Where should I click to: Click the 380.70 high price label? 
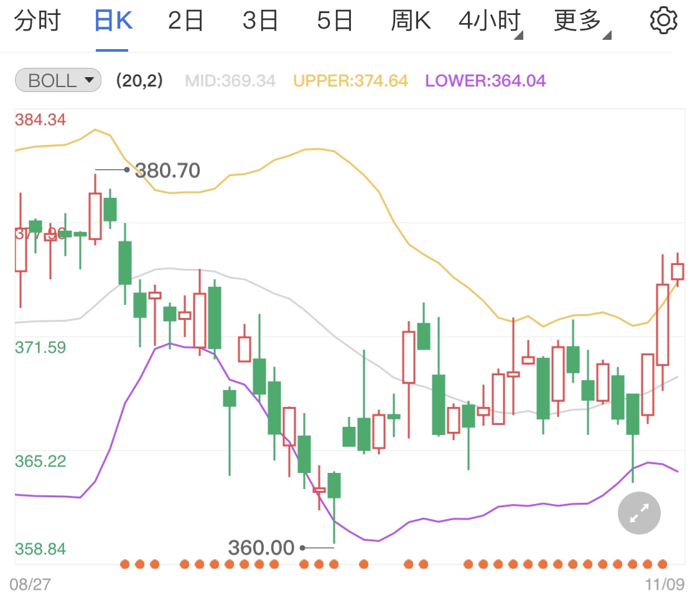coord(167,170)
